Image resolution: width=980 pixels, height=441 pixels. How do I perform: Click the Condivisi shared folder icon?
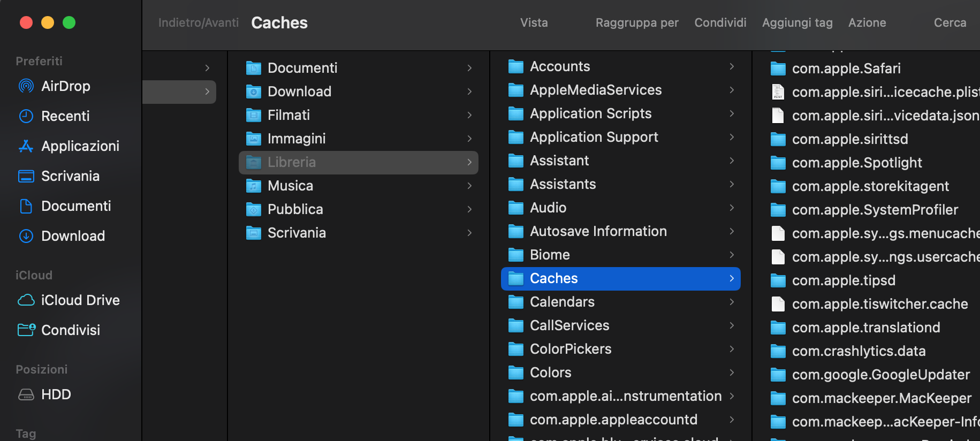point(26,330)
